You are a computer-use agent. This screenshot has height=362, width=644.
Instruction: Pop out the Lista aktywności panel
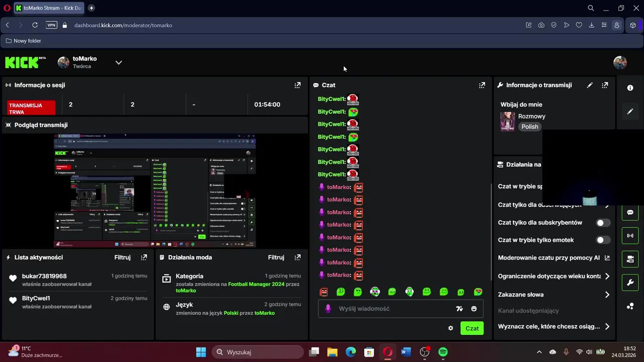pyautogui.click(x=144, y=257)
